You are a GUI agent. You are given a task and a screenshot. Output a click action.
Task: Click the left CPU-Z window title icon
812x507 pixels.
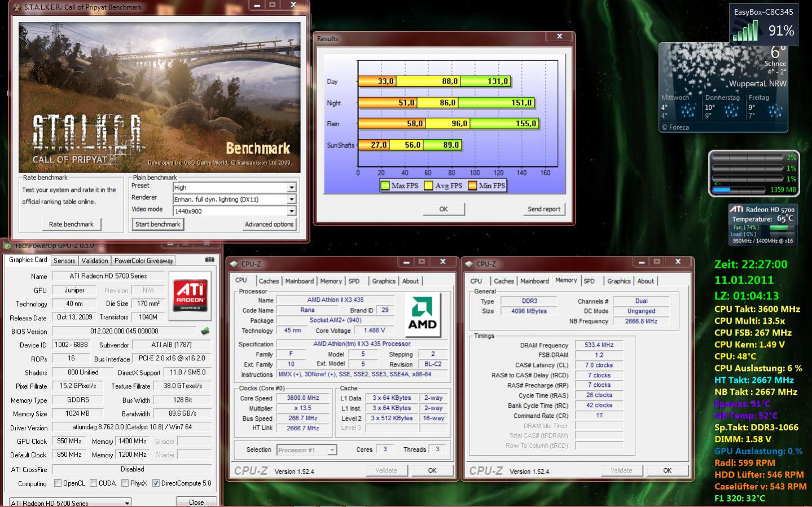pos(234,263)
